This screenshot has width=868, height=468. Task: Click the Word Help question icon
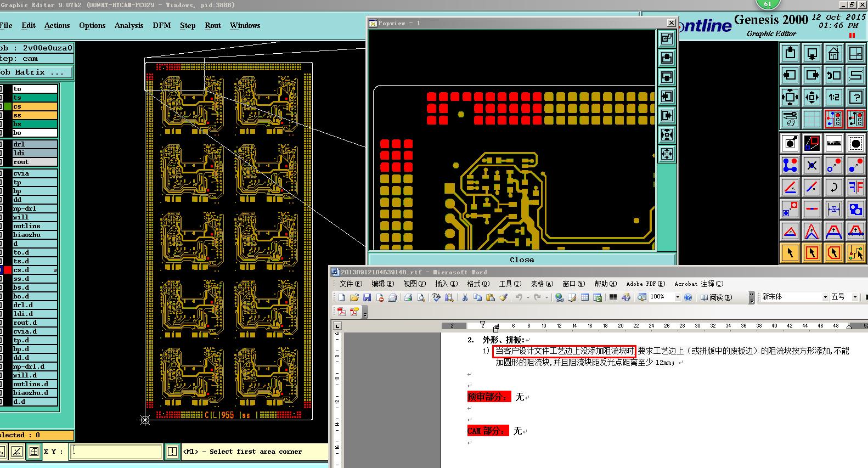(688, 297)
